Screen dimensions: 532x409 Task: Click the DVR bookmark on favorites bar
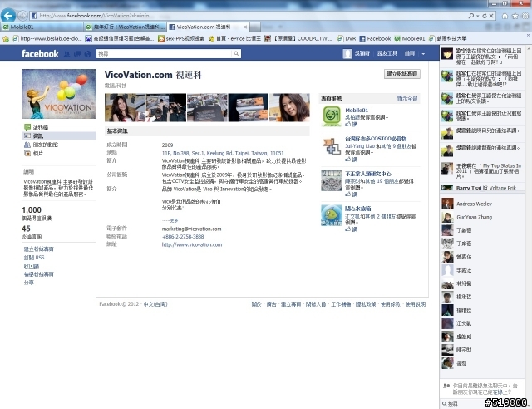347,39
